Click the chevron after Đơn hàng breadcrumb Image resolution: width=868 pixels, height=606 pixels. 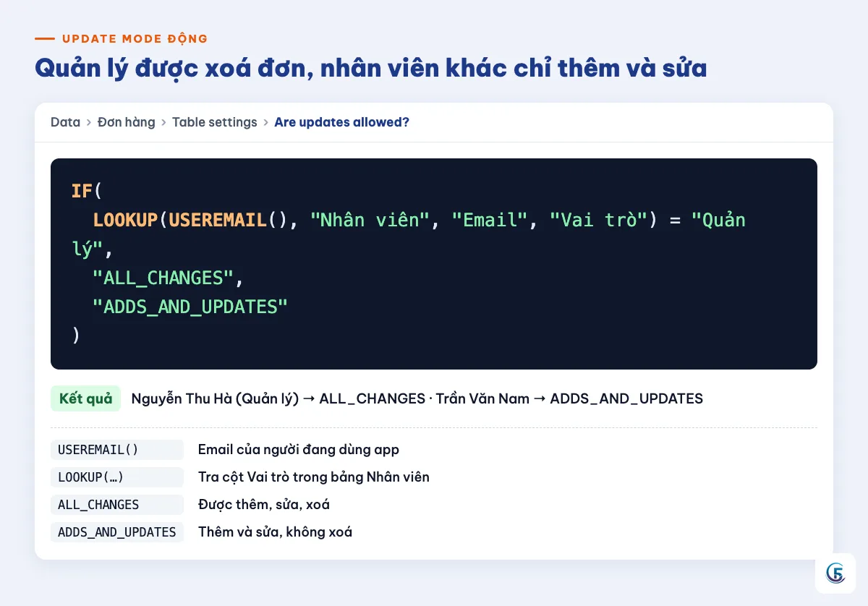(164, 122)
